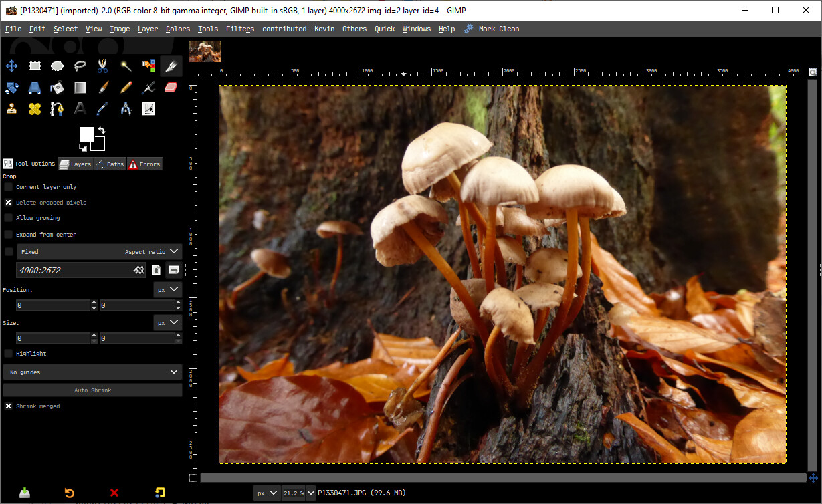
Task: Select the Bucket Fill tool
Action: 58,87
